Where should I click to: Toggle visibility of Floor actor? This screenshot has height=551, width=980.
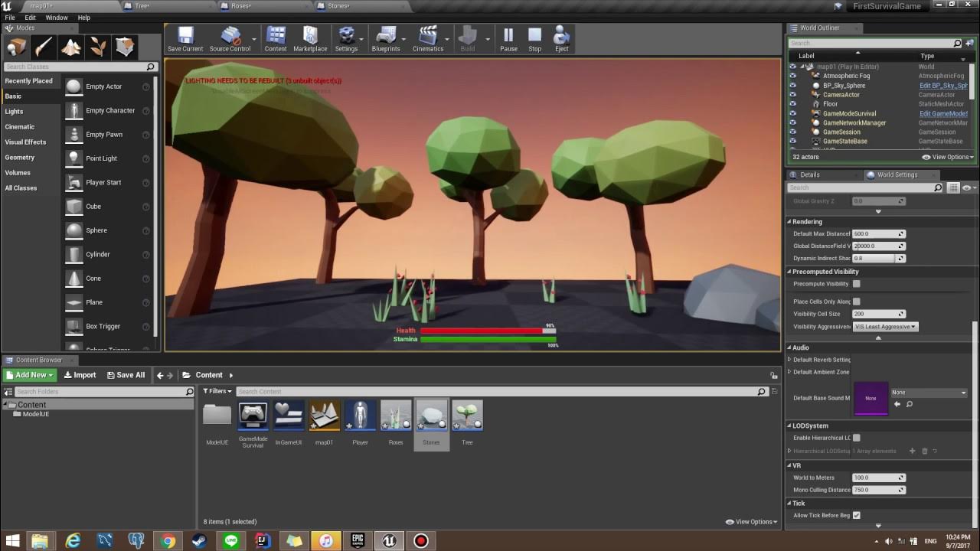pos(792,104)
